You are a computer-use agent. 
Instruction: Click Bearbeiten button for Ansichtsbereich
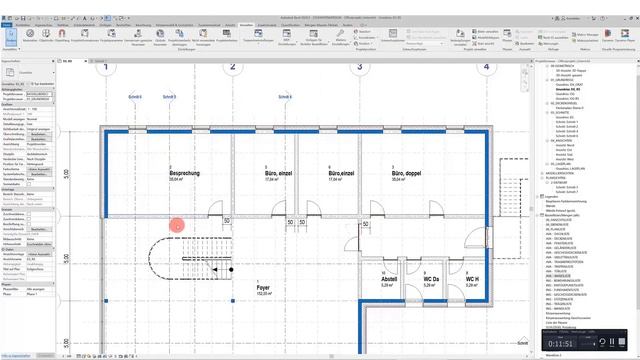(39, 229)
